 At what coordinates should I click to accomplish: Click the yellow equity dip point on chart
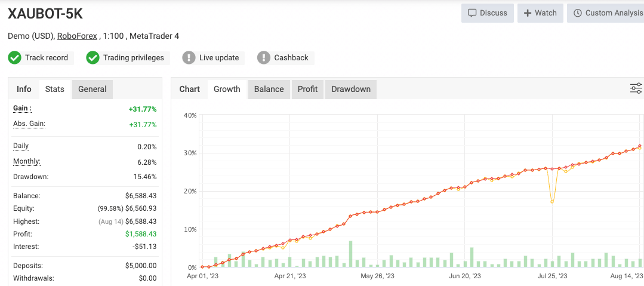[552, 202]
